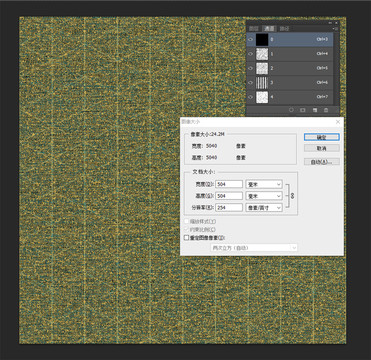The height and width of the screenshot is (360, 371).
Task: Click the constrain proportions chain-link icon
Action: coord(293,196)
